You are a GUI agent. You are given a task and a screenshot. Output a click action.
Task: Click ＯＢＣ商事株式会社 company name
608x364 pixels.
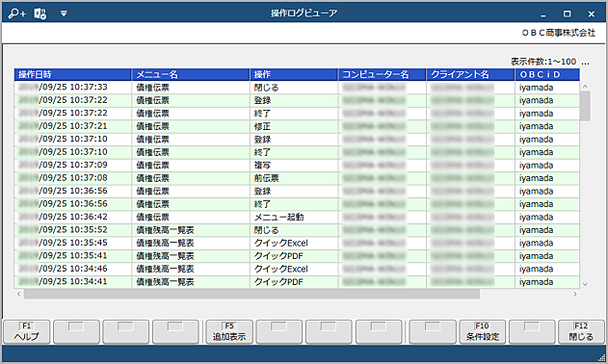coord(558,33)
